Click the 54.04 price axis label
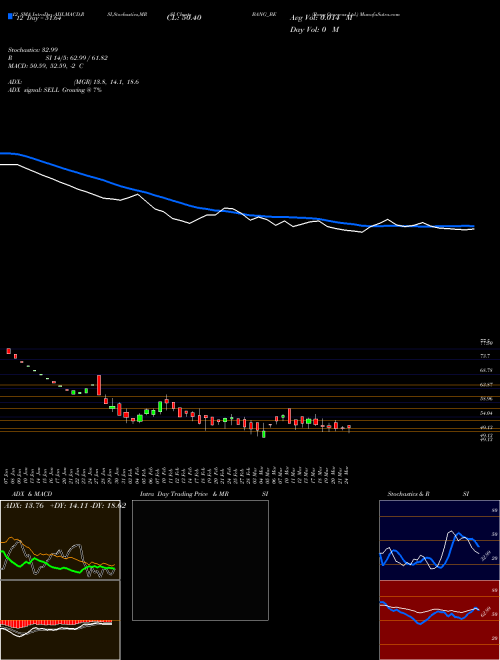Viewport: 500px width, 660px height. tap(486, 414)
